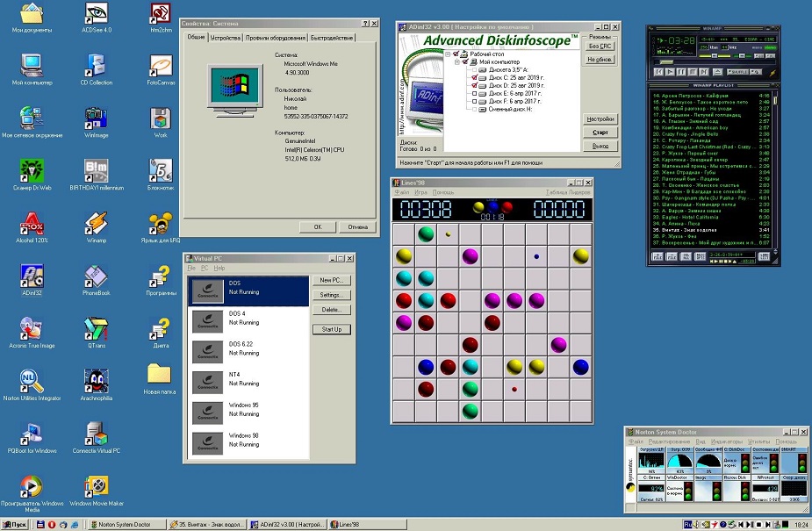Viewport: 812px width, 531px height.
Task: Click the Старт button in ADinf32
Action: pos(600,132)
